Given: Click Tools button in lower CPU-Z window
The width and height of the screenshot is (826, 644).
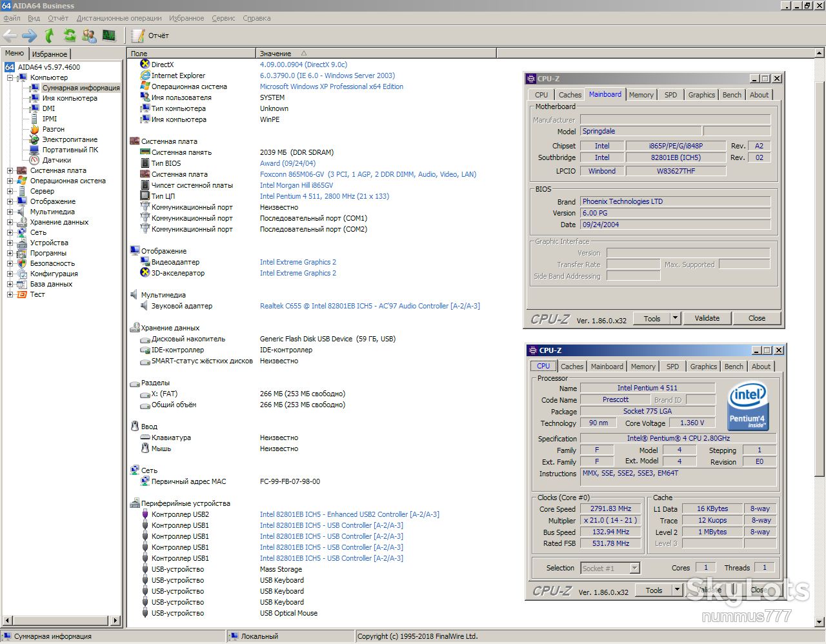Looking at the screenshot, I should [x=654, y=590].
